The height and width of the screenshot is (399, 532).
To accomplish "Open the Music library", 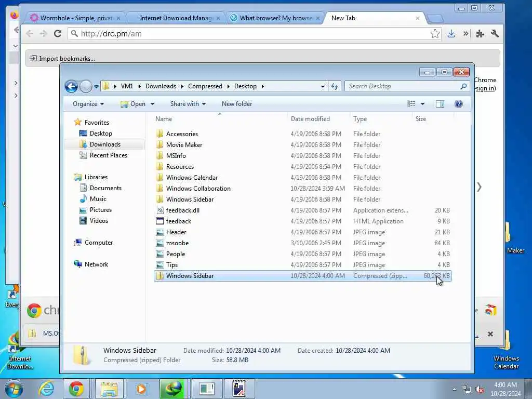I will 98,198.
